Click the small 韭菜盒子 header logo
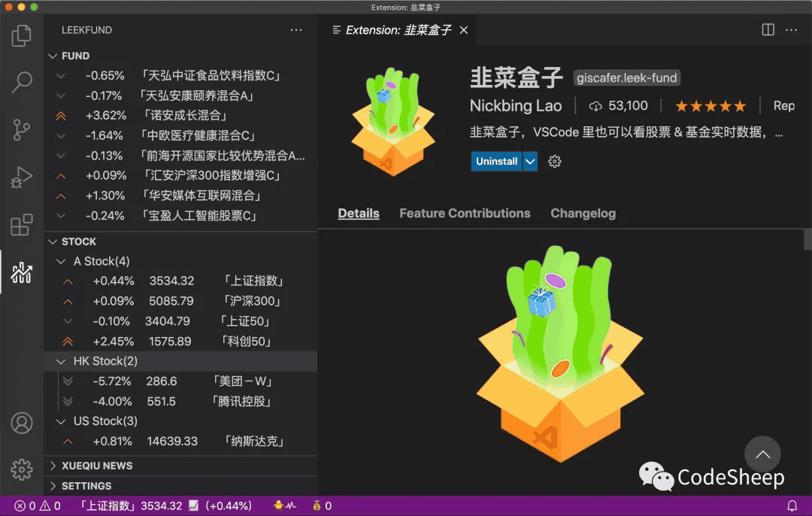The width and height of the screenshot is (812, 516). pyautogui.click(x=393, y=122)
